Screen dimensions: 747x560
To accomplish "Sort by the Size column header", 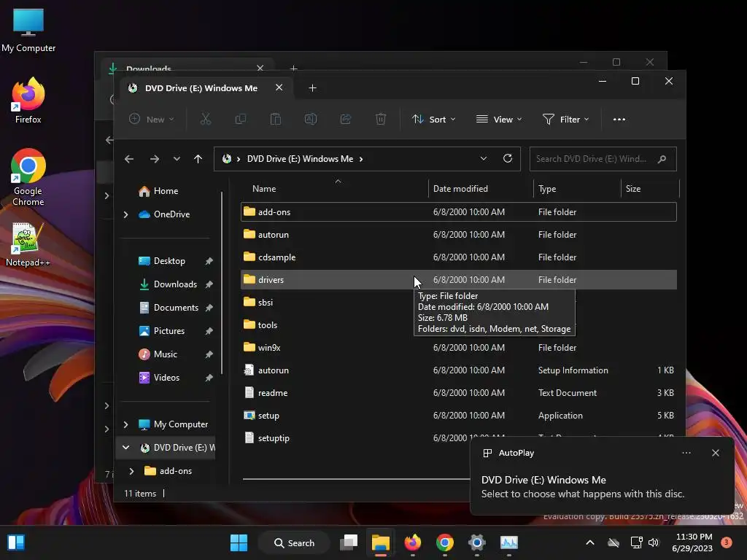I will click(x=633, y=189).
